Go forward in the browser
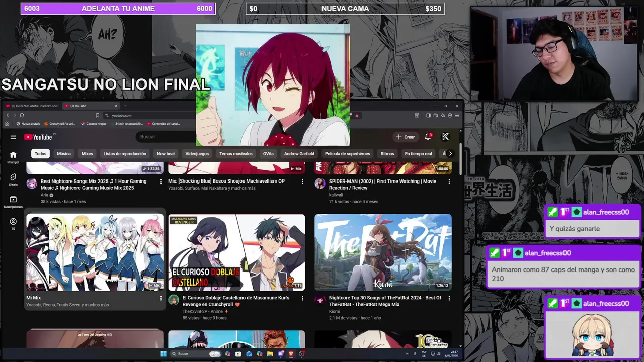This screenshot has width=644, height=362. point(15,115)
